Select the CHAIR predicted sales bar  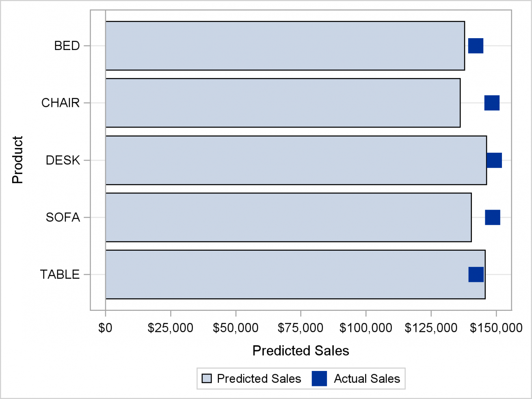283,103
